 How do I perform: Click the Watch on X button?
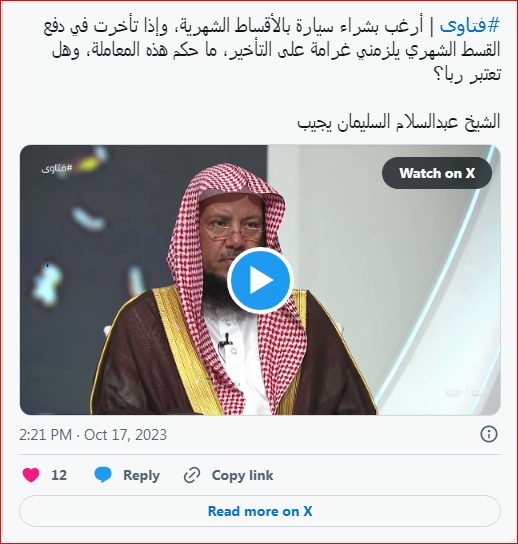(x=437, y=173)
